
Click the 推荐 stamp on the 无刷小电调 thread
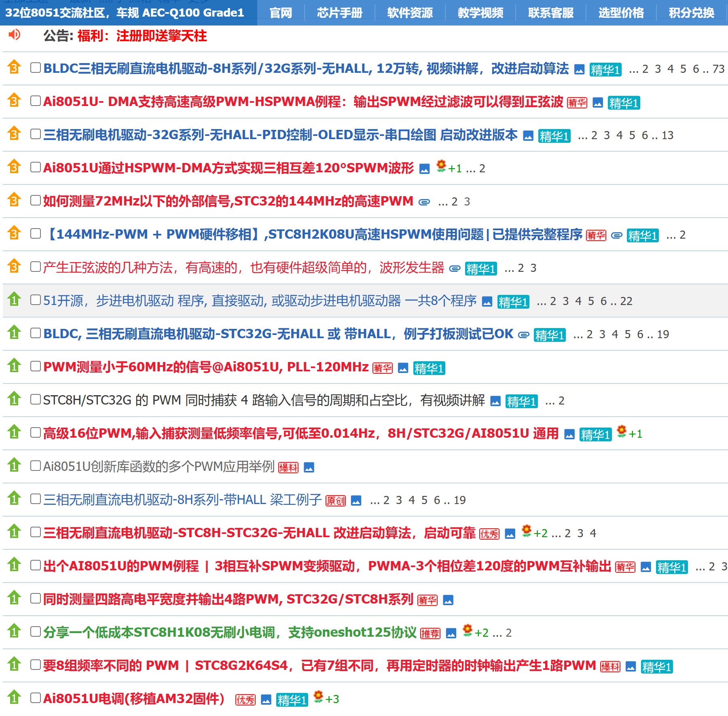click(x=430, y=633)
